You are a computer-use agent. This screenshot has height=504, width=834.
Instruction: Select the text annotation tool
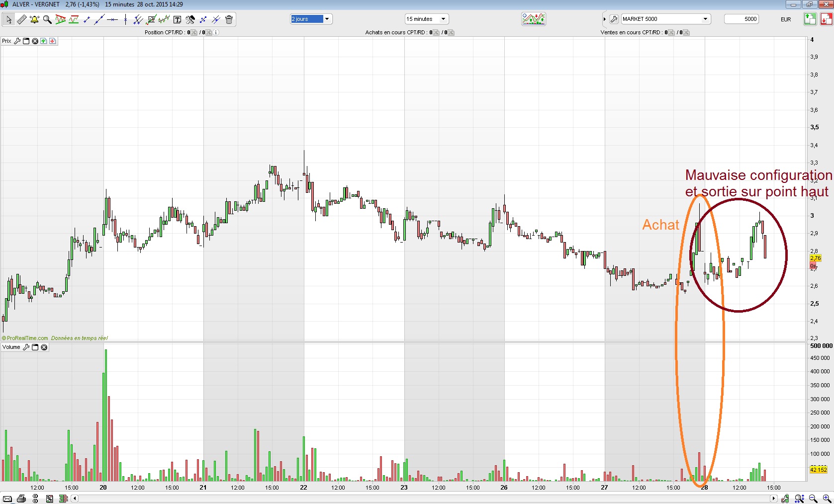pyautogui.click(x=177, y=19)
